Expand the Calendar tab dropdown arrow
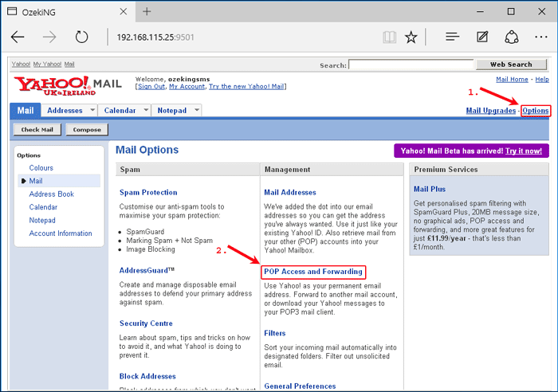 (146, 110)
